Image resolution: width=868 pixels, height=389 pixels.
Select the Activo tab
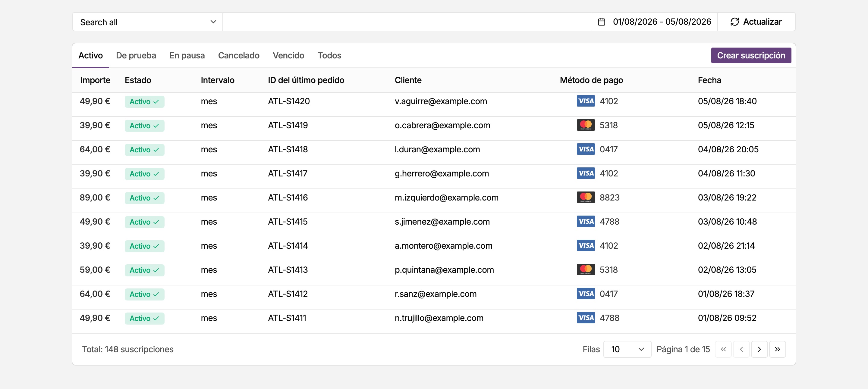(x=90, y=55)
